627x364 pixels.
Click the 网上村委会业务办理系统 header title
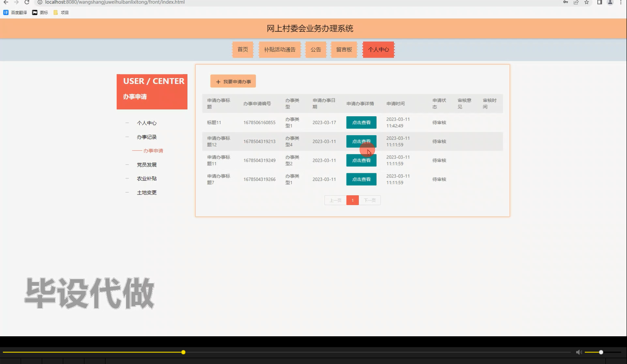point(310,29)
